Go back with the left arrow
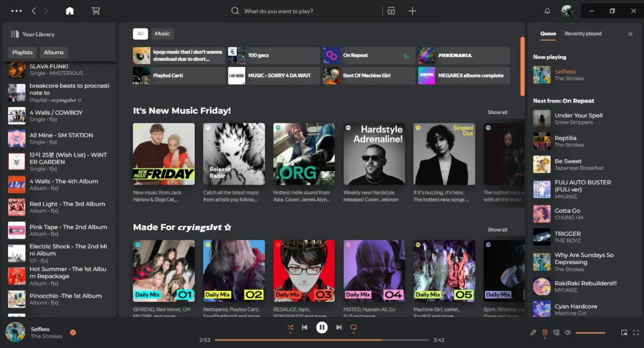The width and height of the screenshot is (644, 348). pos(34,11)
